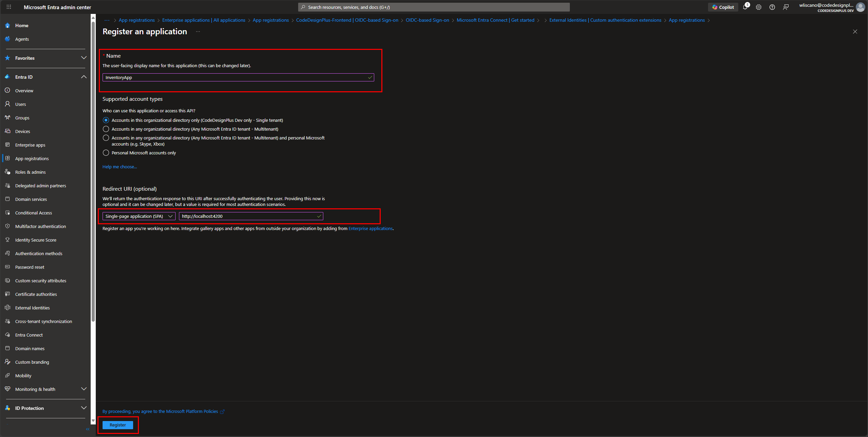Select single tenant organizational directory option
Screen dimensions: 868x437
coord(106,120)
